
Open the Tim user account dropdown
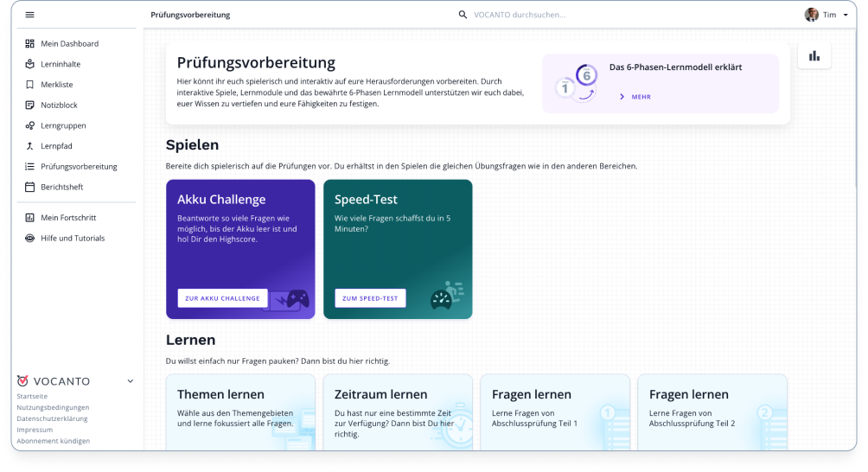tap(827, 15)
